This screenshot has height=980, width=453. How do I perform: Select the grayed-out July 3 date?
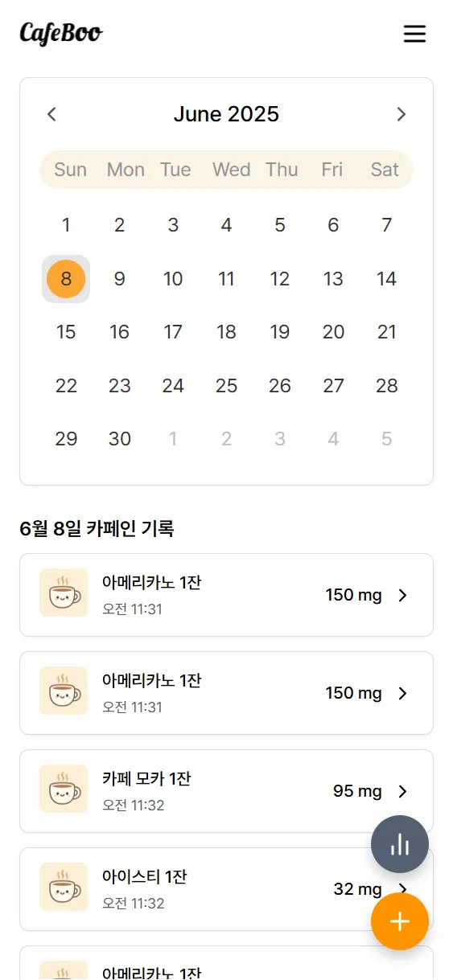coord(280,439)
